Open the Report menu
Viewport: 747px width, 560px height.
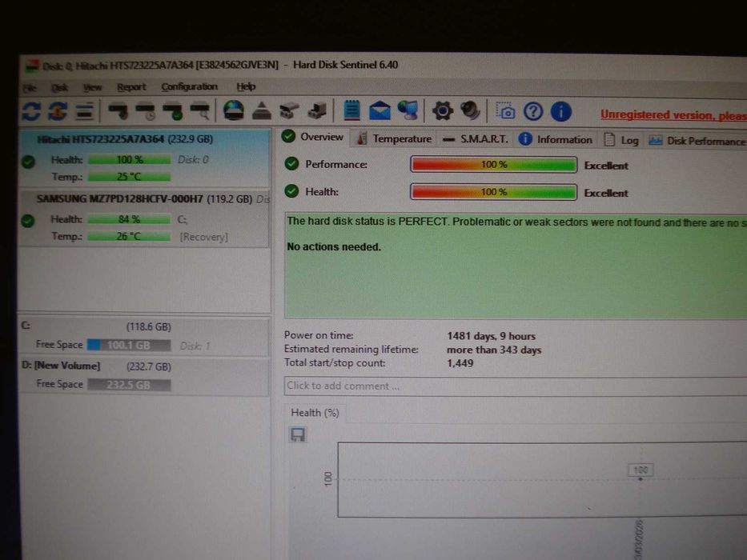(x=131, y=86)
